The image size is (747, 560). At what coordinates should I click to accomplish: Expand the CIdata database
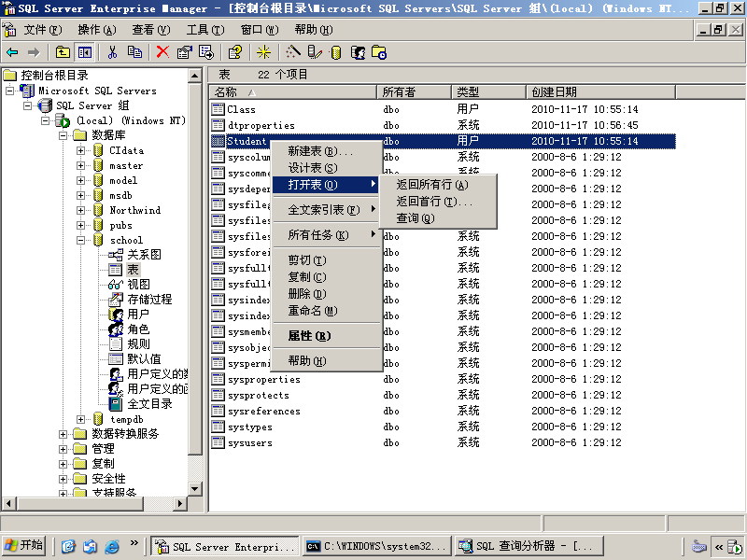coord(80,150)
